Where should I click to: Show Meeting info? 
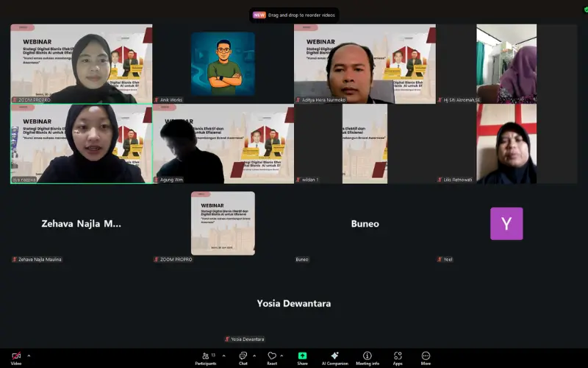click(367, 356)
